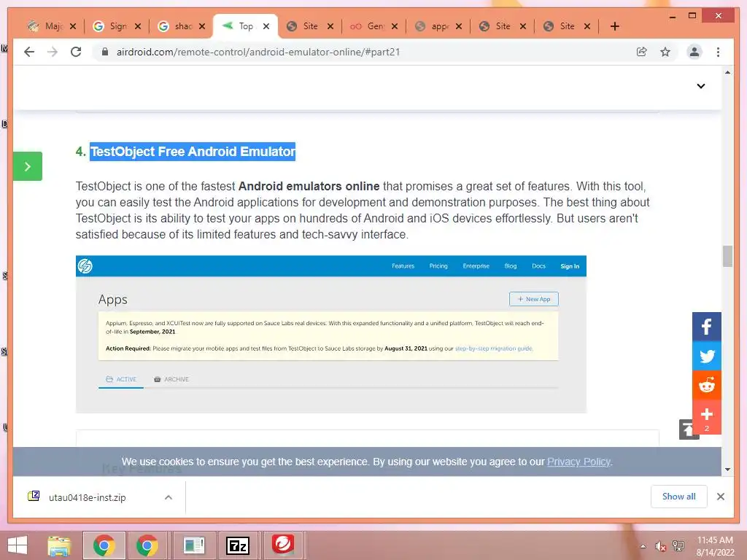
Task: Click the scrollbar down arrow
Action: point(727,470)
